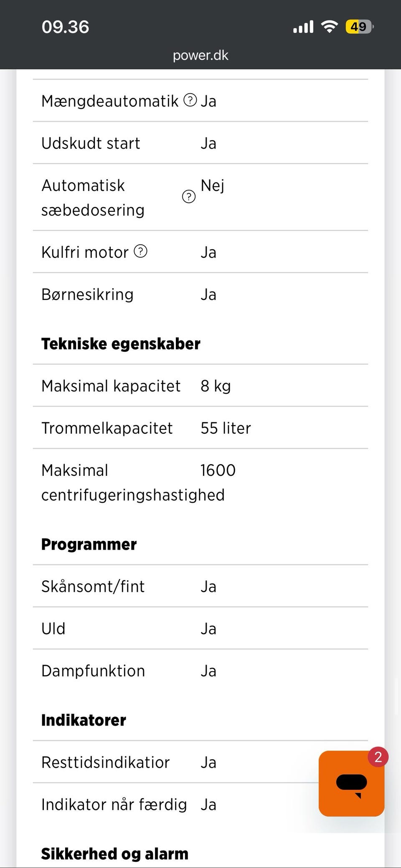Tap the battery indicator showing 49

(359, 27)
